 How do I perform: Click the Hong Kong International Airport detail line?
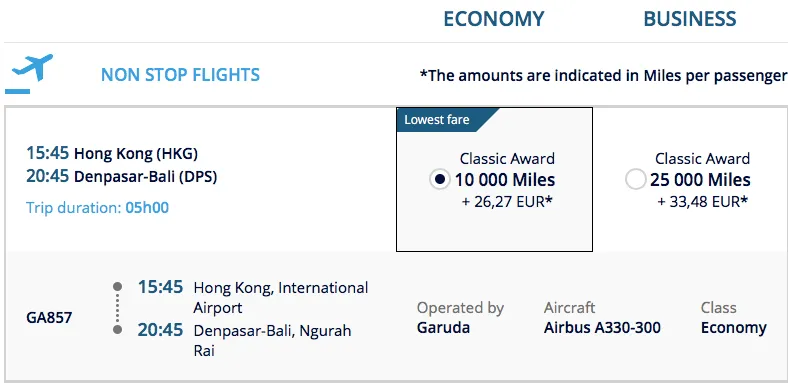pos(281,298)
